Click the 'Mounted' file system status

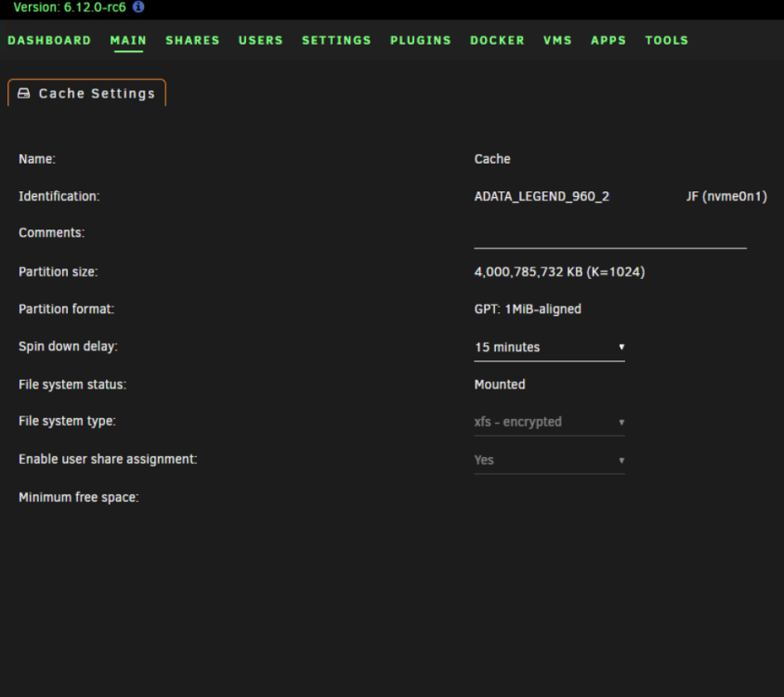pos(500,384)
